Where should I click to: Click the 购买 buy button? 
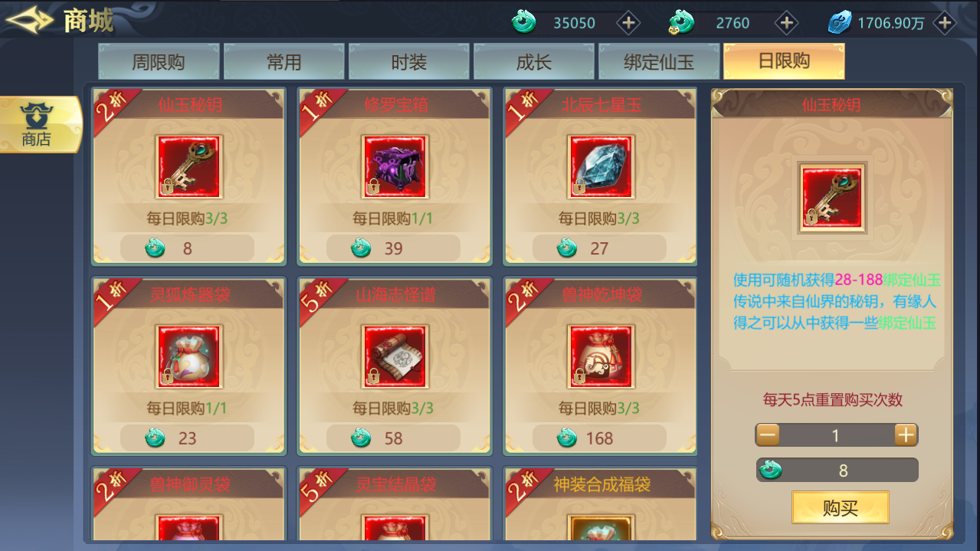(841, 507)
